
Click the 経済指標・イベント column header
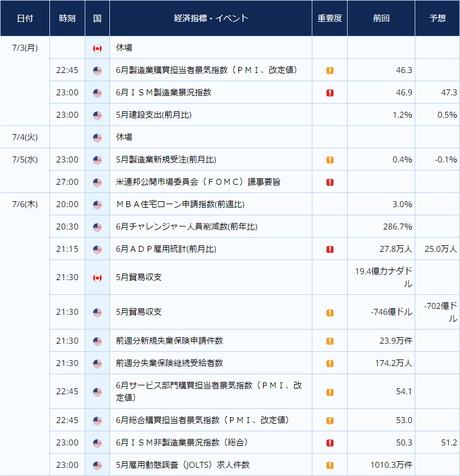211,18
